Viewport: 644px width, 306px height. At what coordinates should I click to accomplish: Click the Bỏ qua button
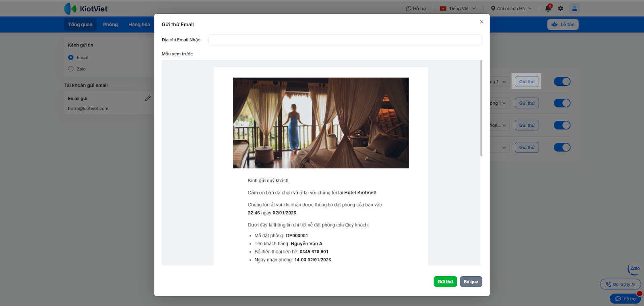pos(471,282)
